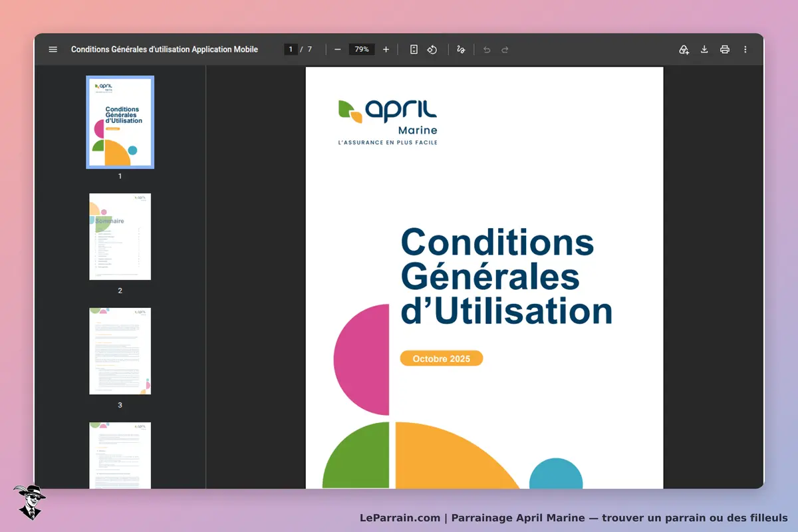The width and height of the screenshot is (798, 532).
Task: Download the PDF file
Action: tap(704, 49)
